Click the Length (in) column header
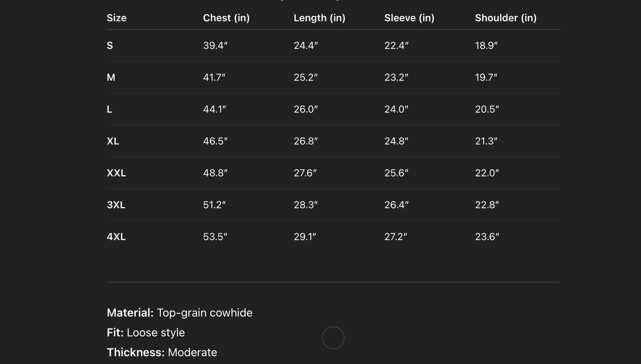The image size is (641, 364). pos(319,18)
